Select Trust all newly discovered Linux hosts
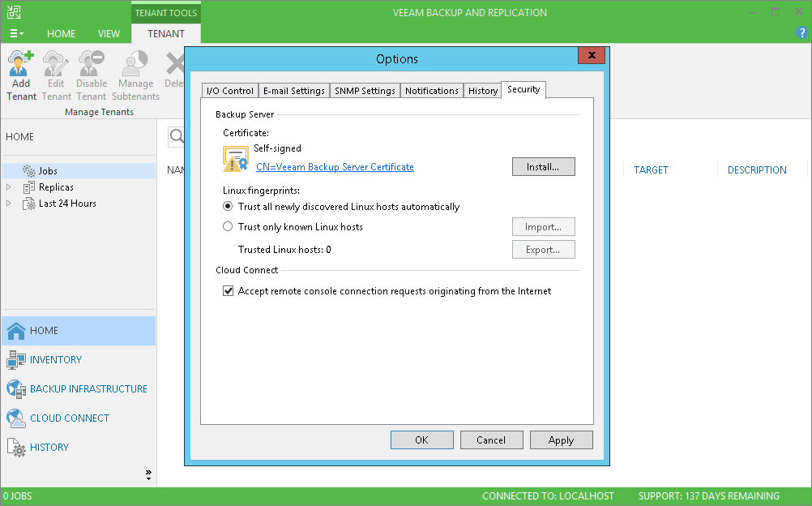Image resolution: width=812 pixels, height=506 pixels. (228, 206)
